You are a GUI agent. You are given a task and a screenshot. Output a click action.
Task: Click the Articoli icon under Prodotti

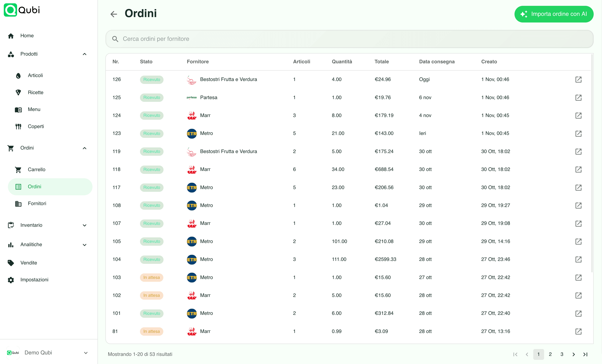18,76
